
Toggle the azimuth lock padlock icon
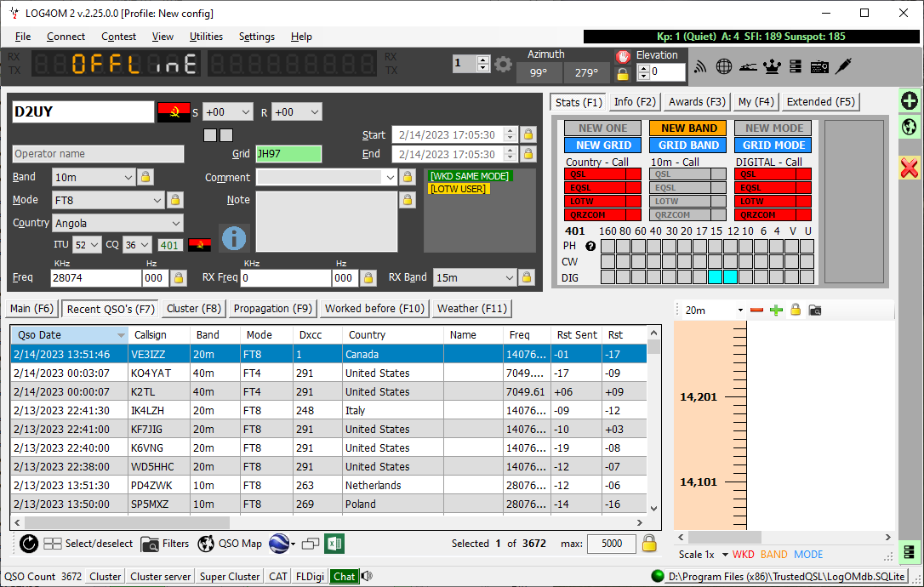tap(622, 74)
